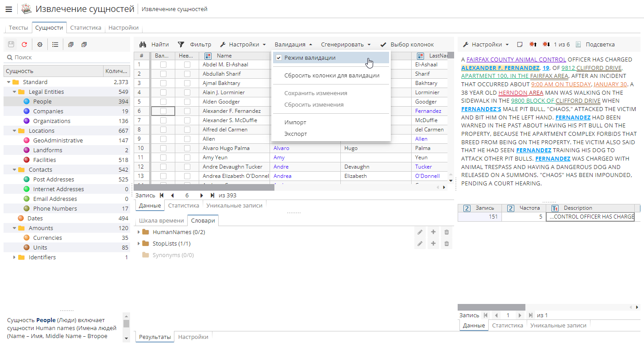644x346 pixels.
Task: Switch to top-level Статистика tab
Action: [85, 27]
